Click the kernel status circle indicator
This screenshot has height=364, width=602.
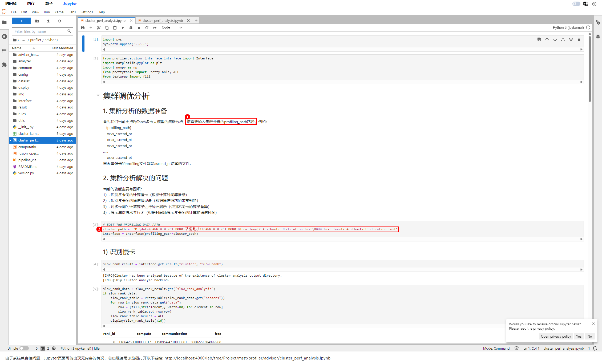[x=588, y=27]
